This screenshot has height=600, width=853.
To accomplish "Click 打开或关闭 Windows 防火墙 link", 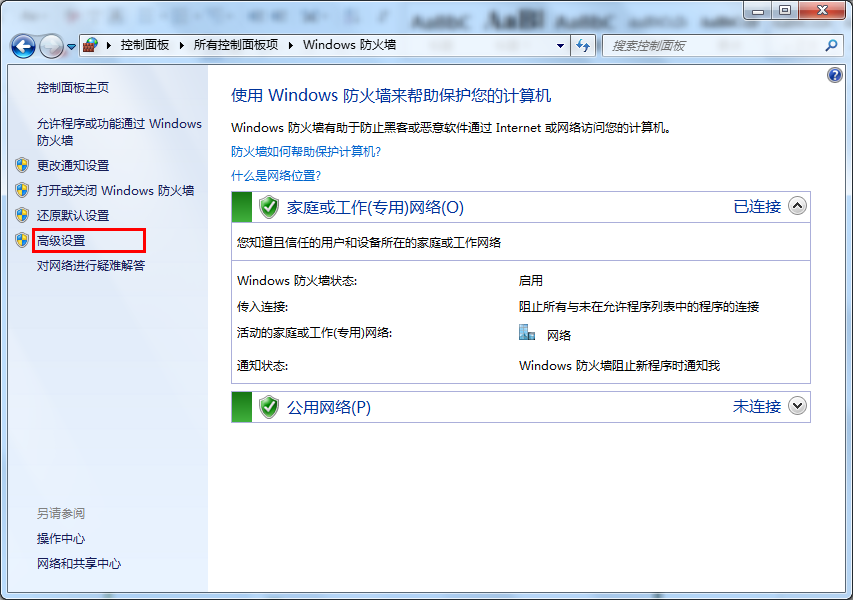I will (x=115, y=190).
